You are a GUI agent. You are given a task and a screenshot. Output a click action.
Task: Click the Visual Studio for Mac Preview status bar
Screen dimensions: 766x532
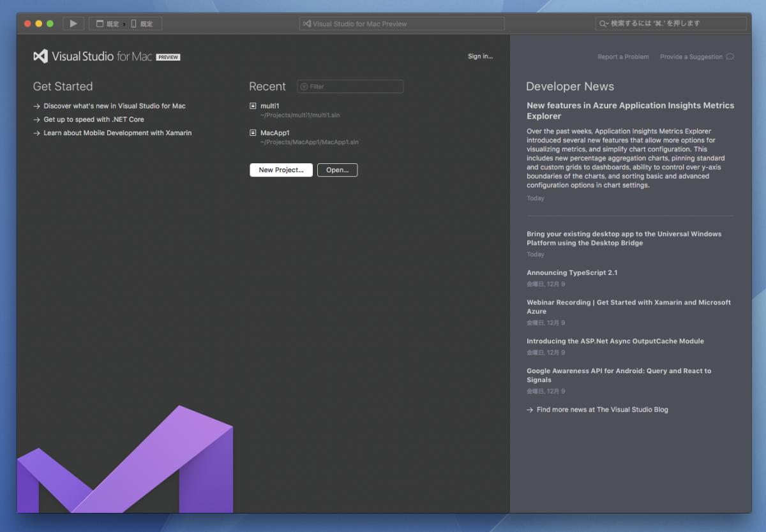402,24
